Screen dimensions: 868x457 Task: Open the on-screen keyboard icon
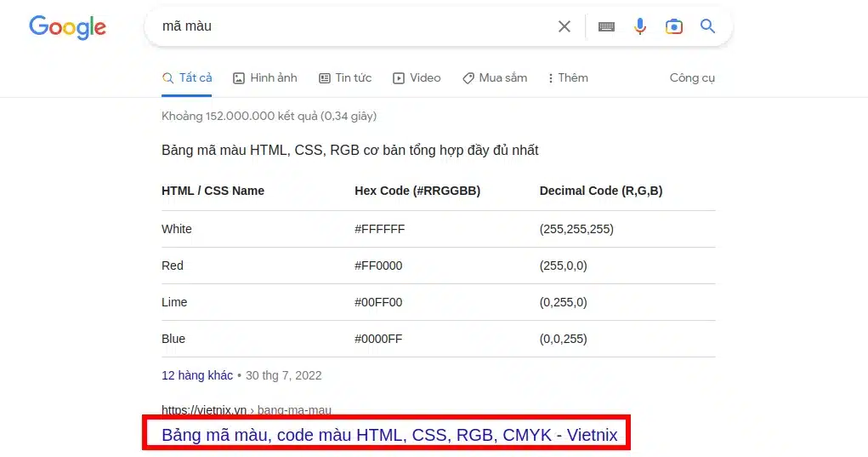[606, 26]
